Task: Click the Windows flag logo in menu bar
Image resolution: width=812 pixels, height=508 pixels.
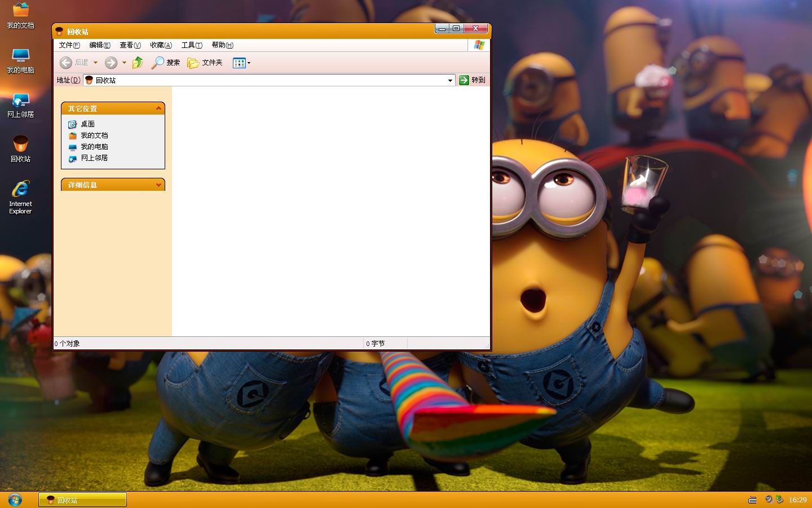Action: [x=479, y=45]
